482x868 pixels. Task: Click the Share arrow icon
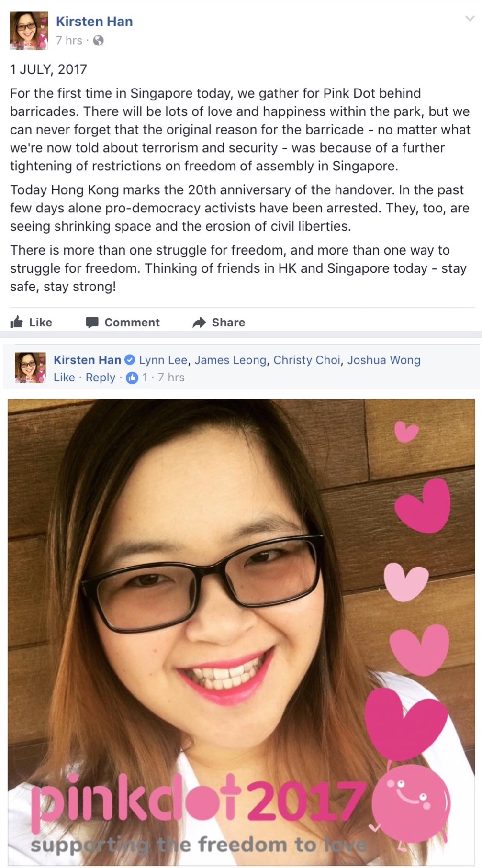(x=199, y=323)
